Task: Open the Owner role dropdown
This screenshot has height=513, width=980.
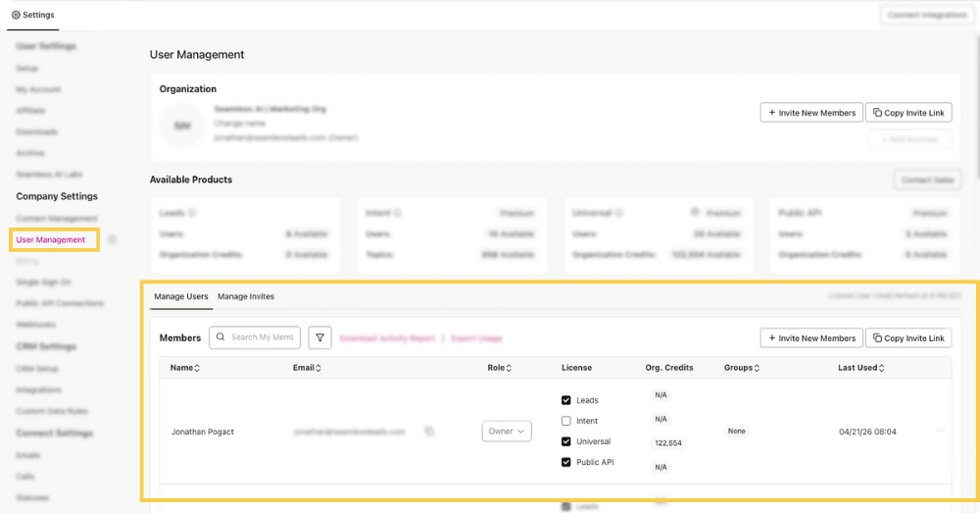Action: click(x=507, y=432)
